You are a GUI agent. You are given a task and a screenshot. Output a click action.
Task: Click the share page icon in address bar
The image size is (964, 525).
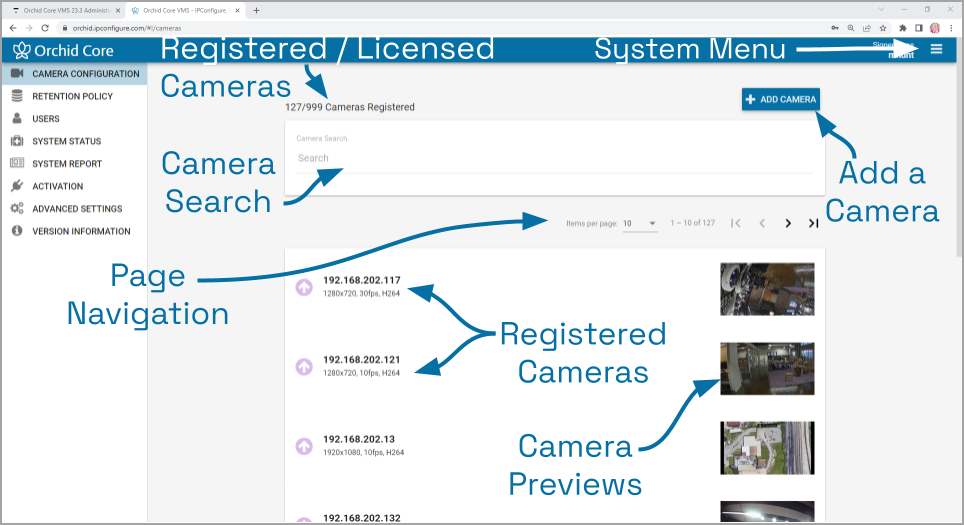coord(867,28)
